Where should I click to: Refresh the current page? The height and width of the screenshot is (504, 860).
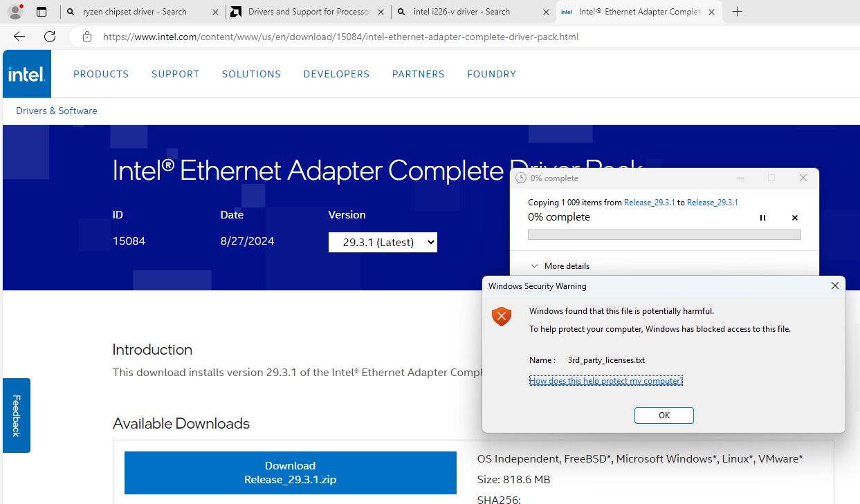(50, 37)
